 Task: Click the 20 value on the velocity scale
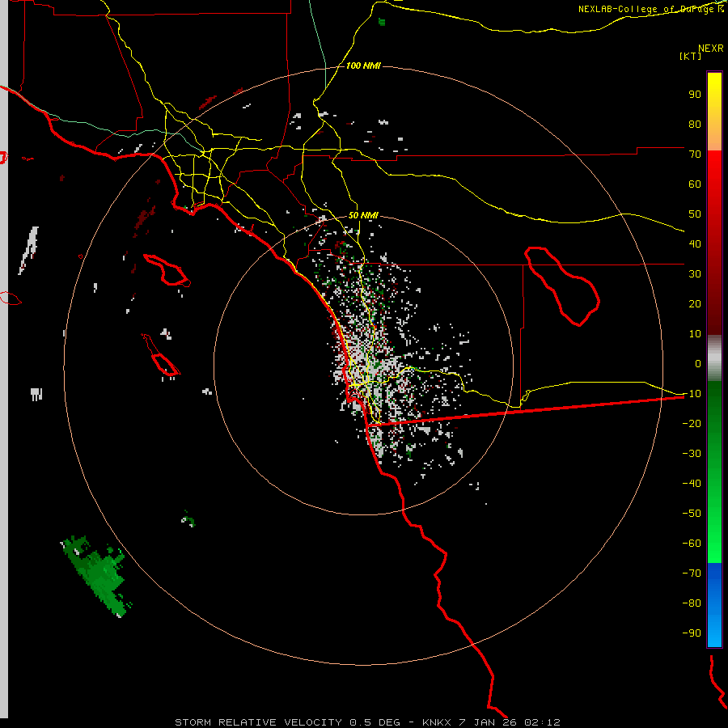pyautogui.click(x=695, y=303)
